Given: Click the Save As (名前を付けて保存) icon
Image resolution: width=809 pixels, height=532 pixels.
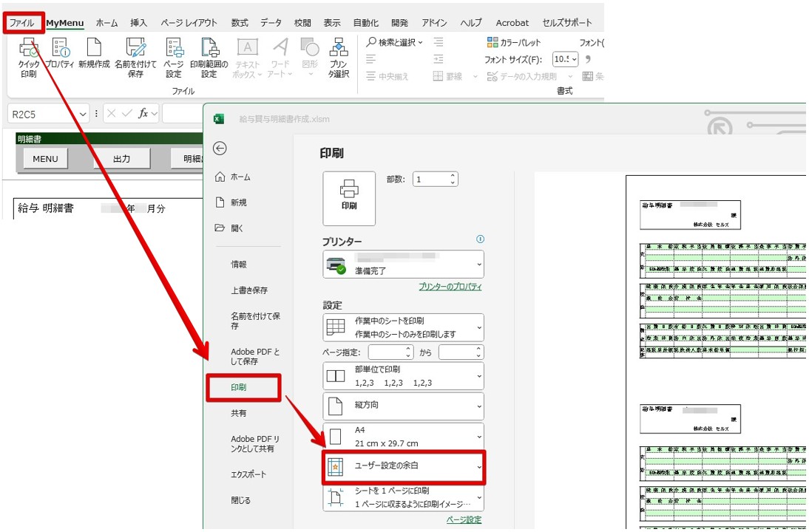Looking at the screenshot, I should [x=135, y=58].
